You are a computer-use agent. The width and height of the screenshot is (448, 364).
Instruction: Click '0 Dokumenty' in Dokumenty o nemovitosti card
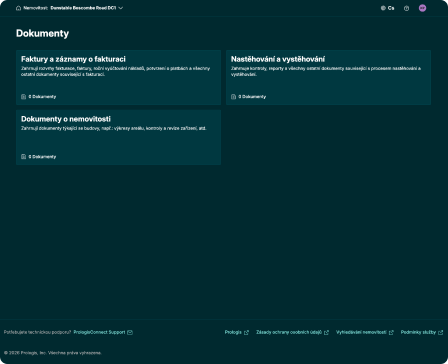[x=42, y=157]
